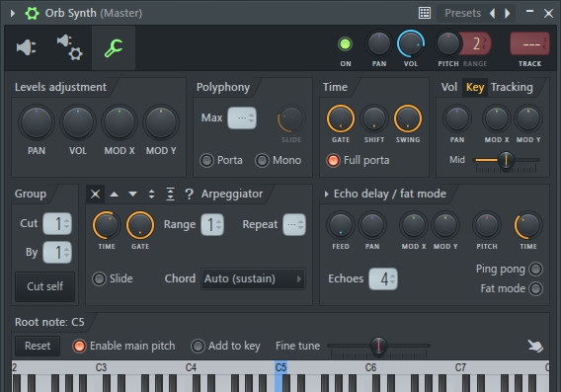Switch to the Vol tracking tab
The width and height of the screenshot is (561, 392).
tap(449, 87)
